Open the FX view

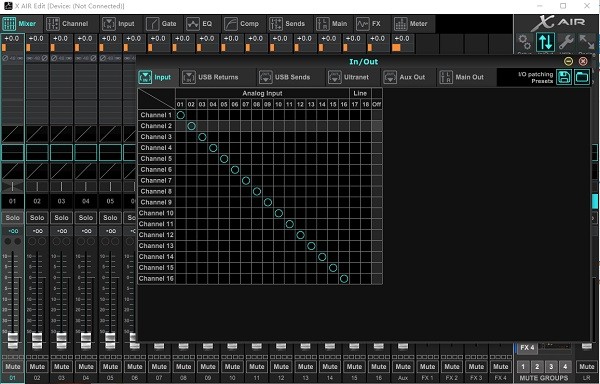(x=368, y=24)
